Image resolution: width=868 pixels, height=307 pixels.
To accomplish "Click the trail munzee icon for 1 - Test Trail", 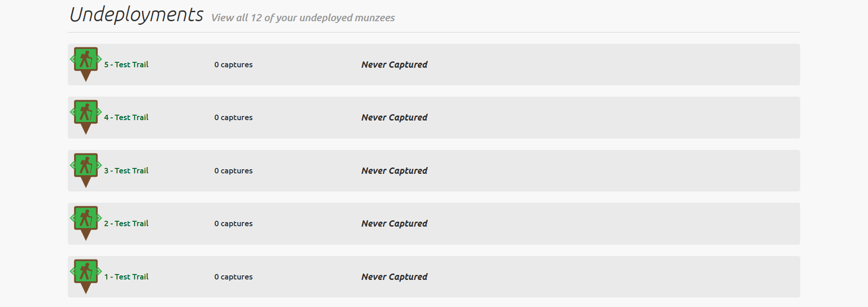I will point(86,274).
